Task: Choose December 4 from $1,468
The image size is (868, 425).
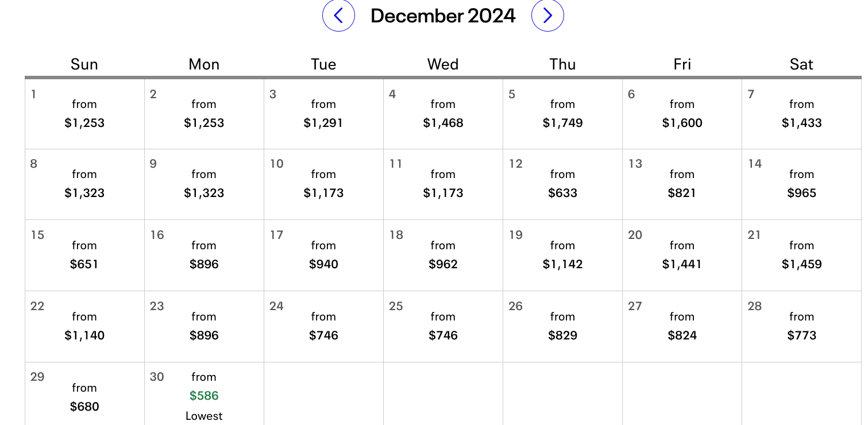Action: (x=443, y=114)
